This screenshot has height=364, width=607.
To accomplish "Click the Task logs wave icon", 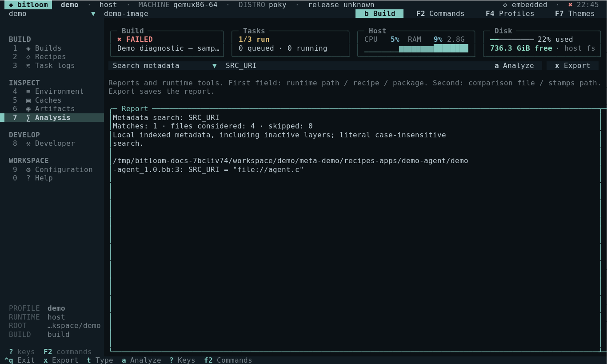I will pyautogui.click(x=28, y=65).
